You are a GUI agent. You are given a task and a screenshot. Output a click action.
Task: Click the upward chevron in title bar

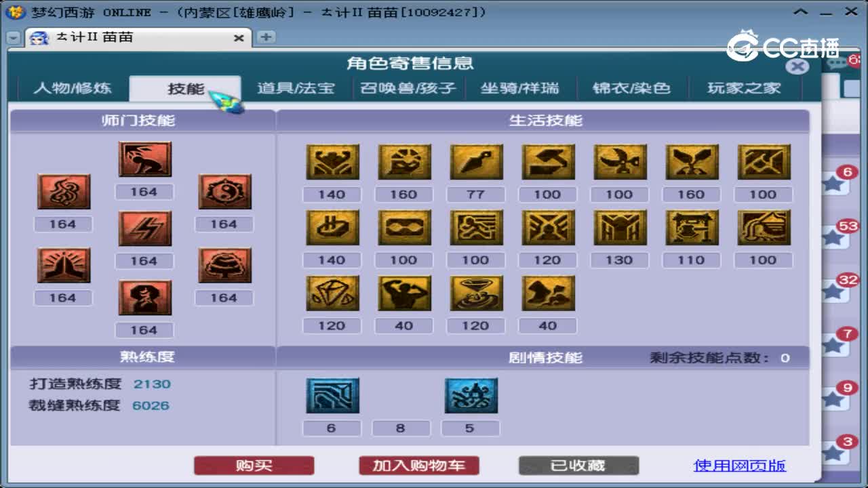(802, 12)
